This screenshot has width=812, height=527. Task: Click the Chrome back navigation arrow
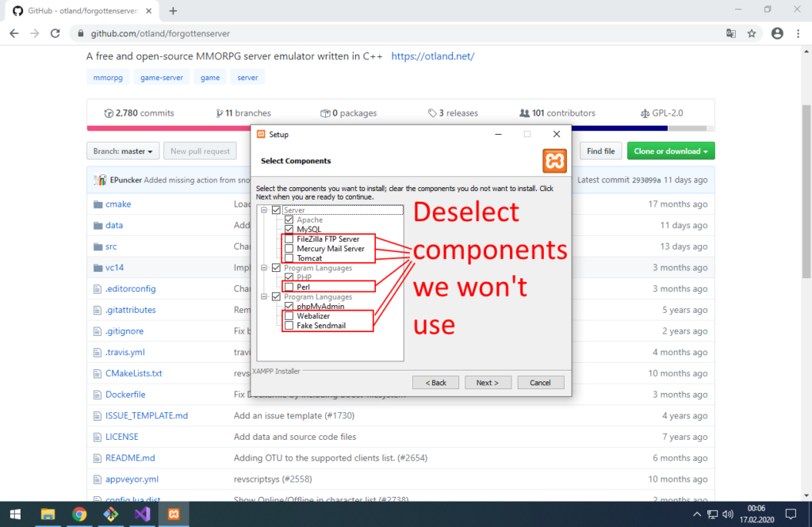[14, 33]
